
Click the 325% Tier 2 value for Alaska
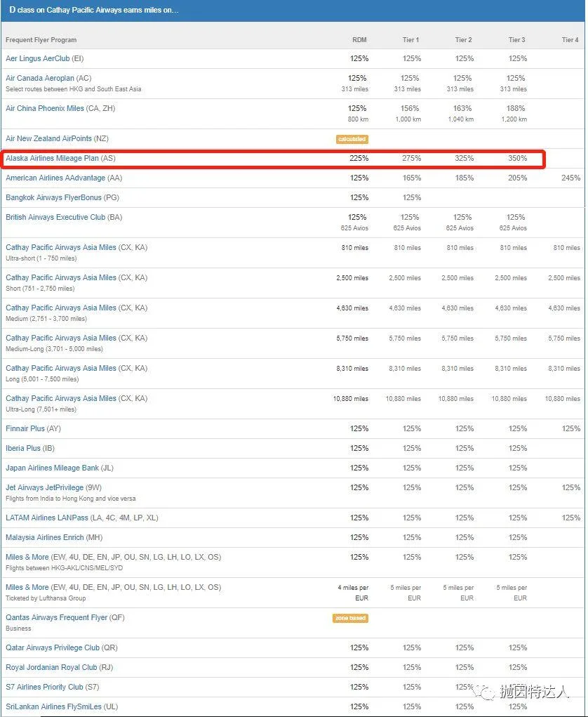pyautogui.click(x=465, y=158)
